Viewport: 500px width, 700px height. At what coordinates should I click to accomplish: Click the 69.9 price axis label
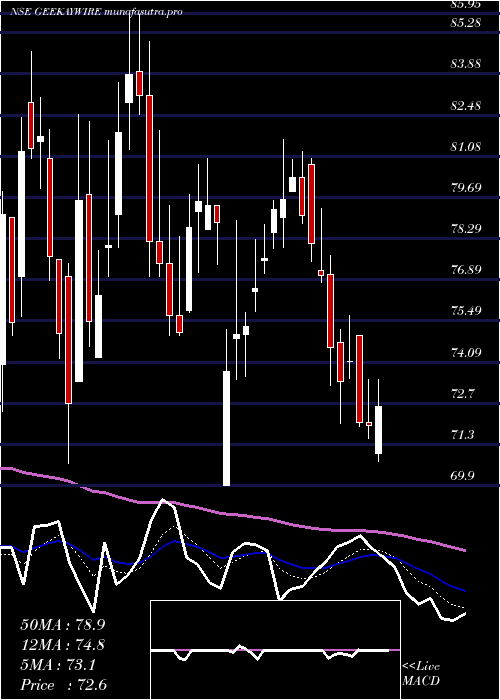[x=463, y=476]
